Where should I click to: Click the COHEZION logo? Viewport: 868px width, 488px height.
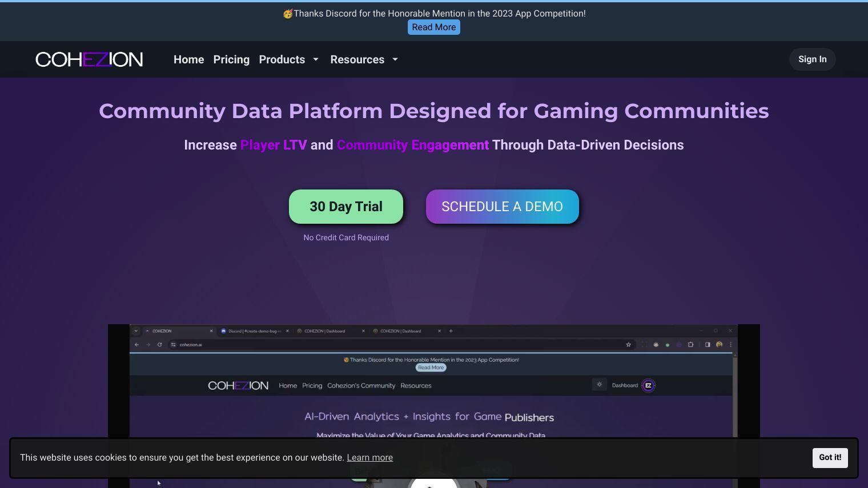click(x=89, y=59)
